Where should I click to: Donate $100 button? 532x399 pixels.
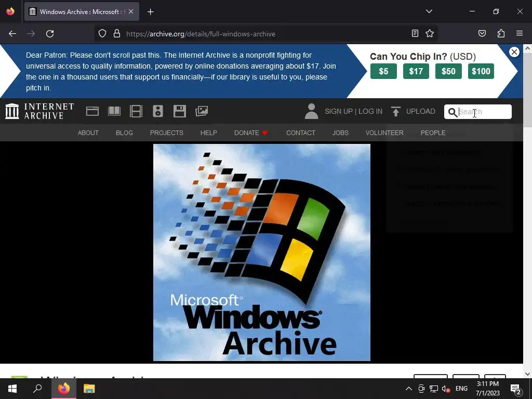click(x=481, y=71)
